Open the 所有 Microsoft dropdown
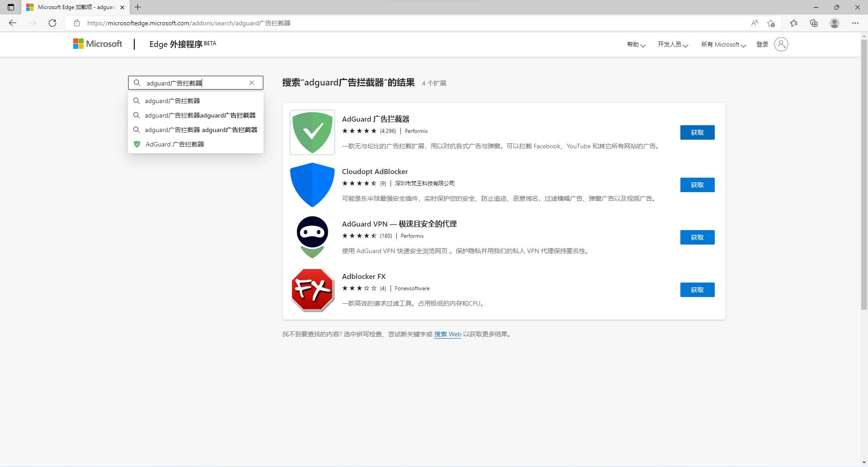Screen dimensions: 868x467 [722, 44]
